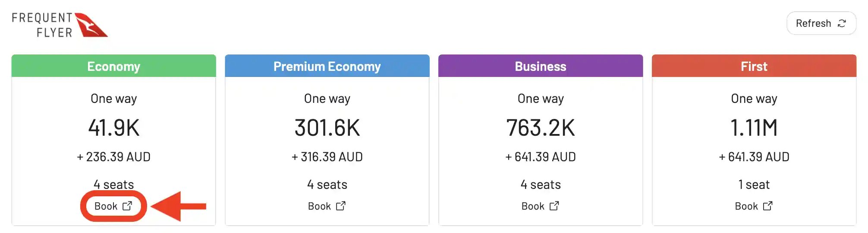Click Premium Economy Book external-link icon
The width and height of the screenshot is (868, 233).
pos(341,206)
